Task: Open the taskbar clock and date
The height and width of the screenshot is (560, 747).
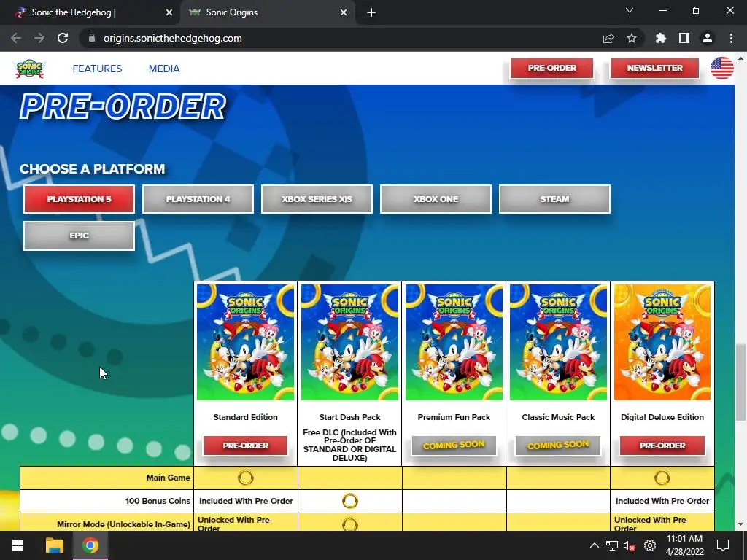Action: pyautogui.click(x=684, y=545)
